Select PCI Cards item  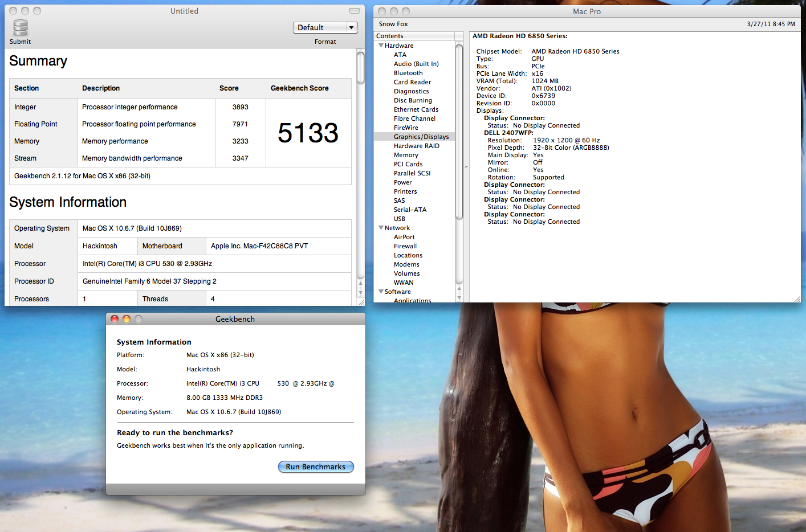tap(408, 164)
